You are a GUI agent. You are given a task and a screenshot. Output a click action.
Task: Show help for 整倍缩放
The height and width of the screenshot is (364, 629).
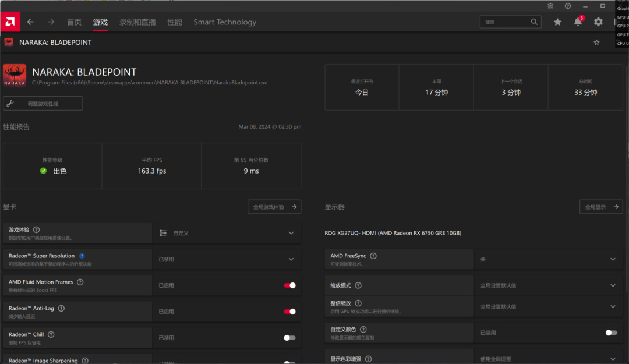(358, 303)
